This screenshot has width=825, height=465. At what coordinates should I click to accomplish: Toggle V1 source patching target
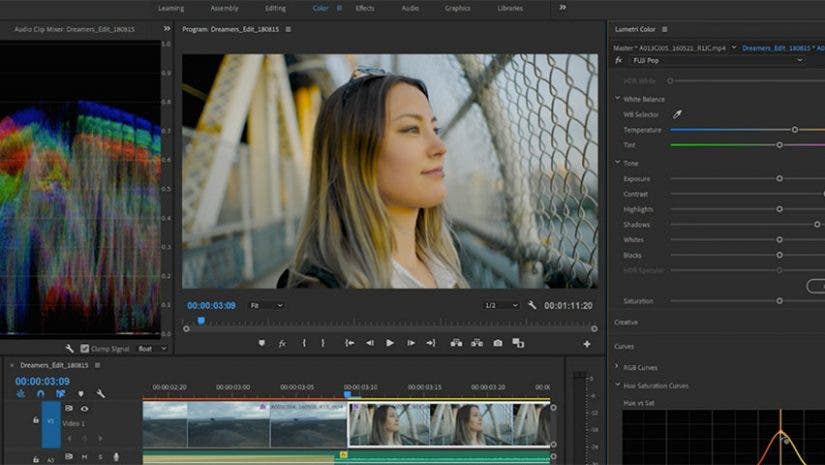pos(51,424)
